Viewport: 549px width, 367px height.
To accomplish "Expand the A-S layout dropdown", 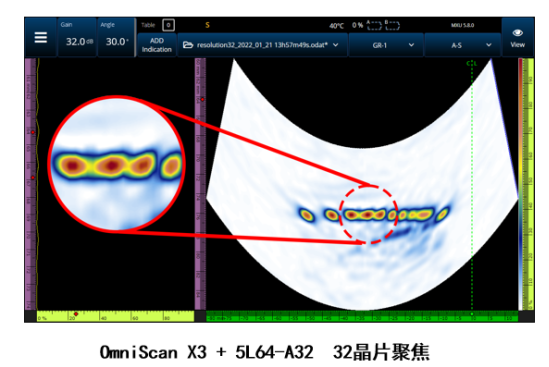I will [x=462, y=45].
